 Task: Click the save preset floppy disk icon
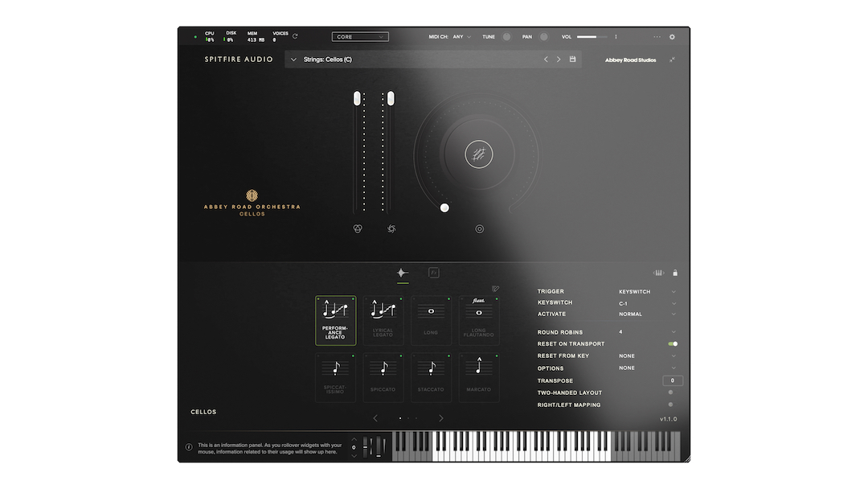pos(573,60)
